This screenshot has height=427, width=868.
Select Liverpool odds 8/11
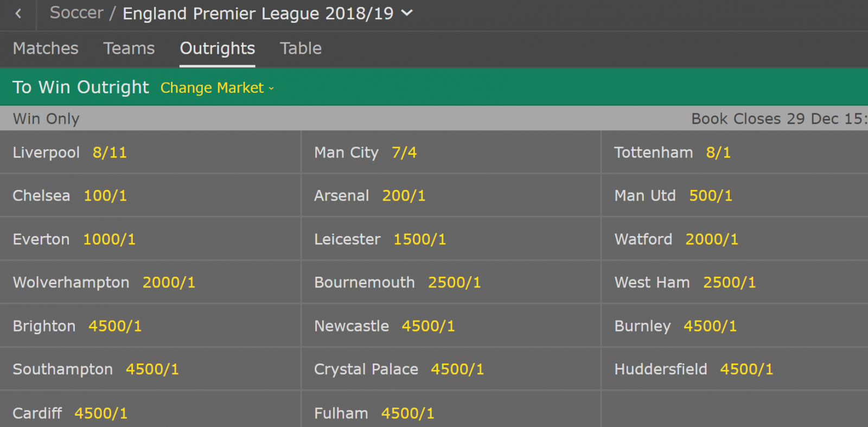[110, 152]
